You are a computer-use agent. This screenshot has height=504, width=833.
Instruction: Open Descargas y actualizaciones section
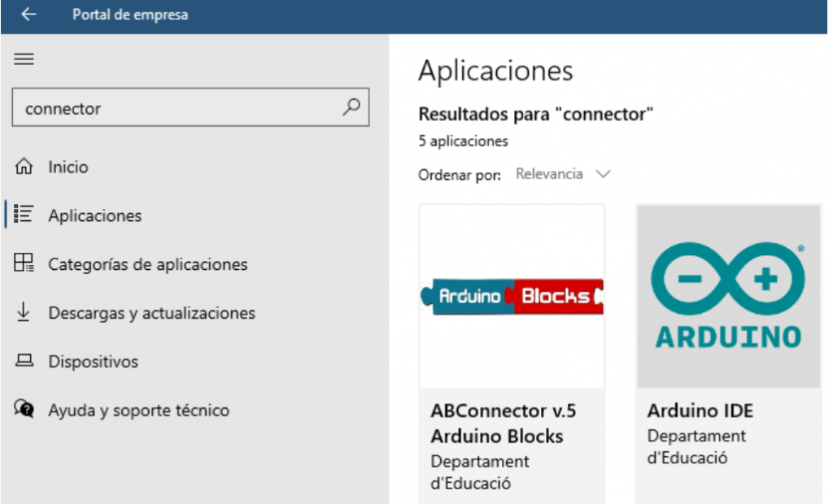pos(151,313)
